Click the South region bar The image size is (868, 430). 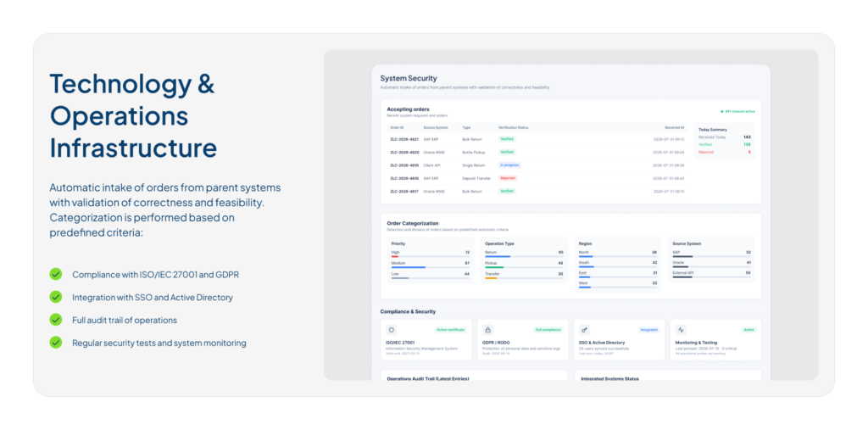pyautogui.click(x=587, y=266)
